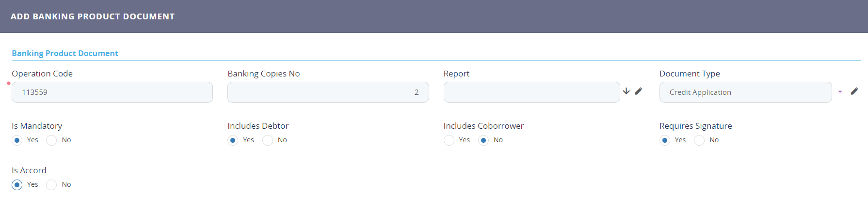
Task: Set Requires Signature to No
Action: [699, 140]
